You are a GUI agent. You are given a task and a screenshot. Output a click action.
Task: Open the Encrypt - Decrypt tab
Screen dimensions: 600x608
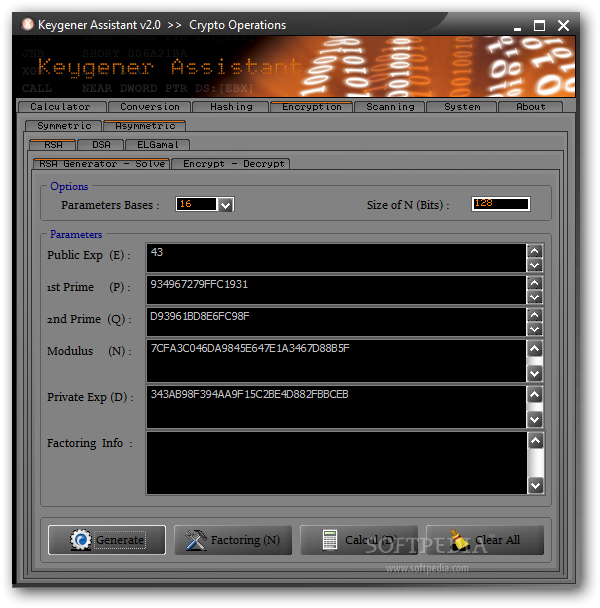(233, 164)
